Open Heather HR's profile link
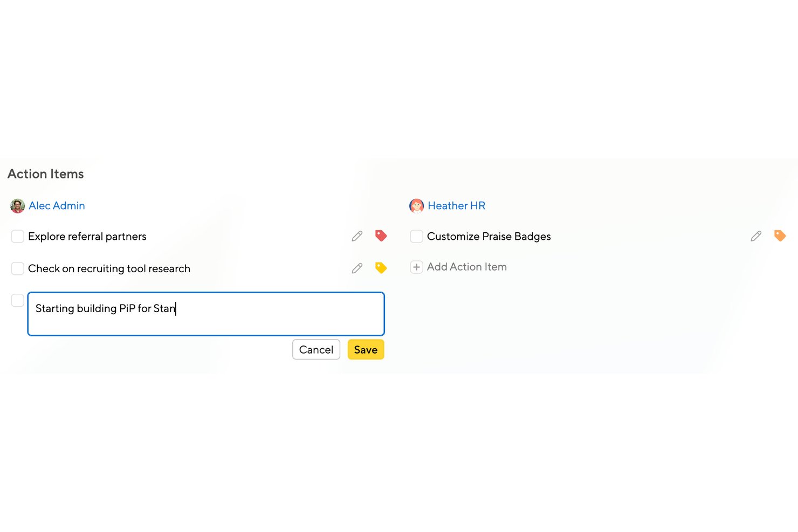798x532 pixels. tap(457, 206)
